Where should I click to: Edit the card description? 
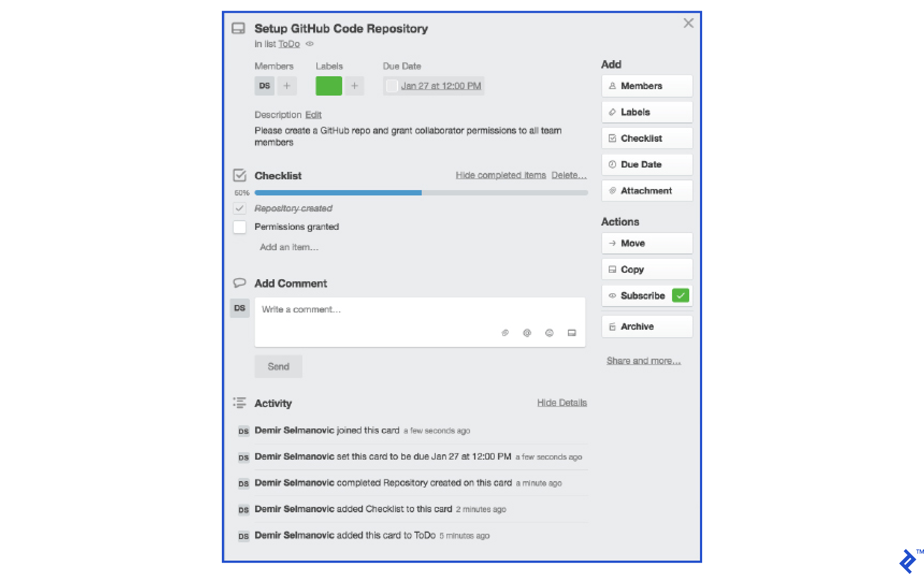(313, 114)
